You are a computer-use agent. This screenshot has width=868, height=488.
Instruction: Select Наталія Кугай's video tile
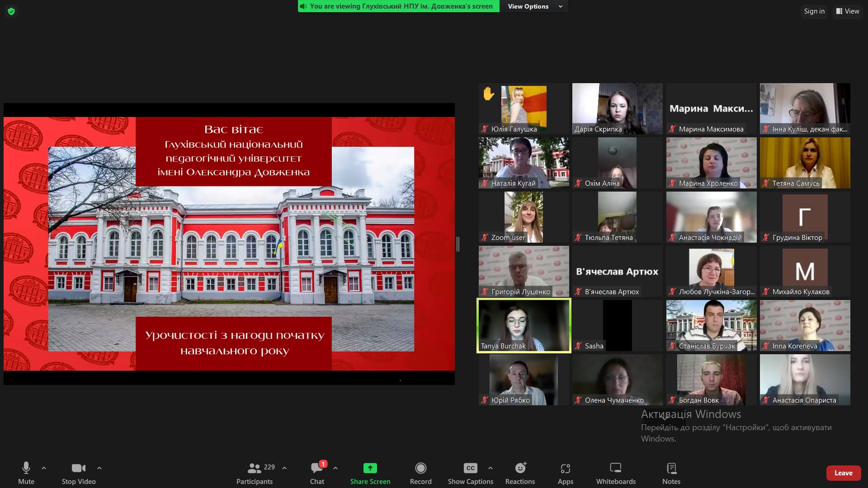(x=524, y=163)
